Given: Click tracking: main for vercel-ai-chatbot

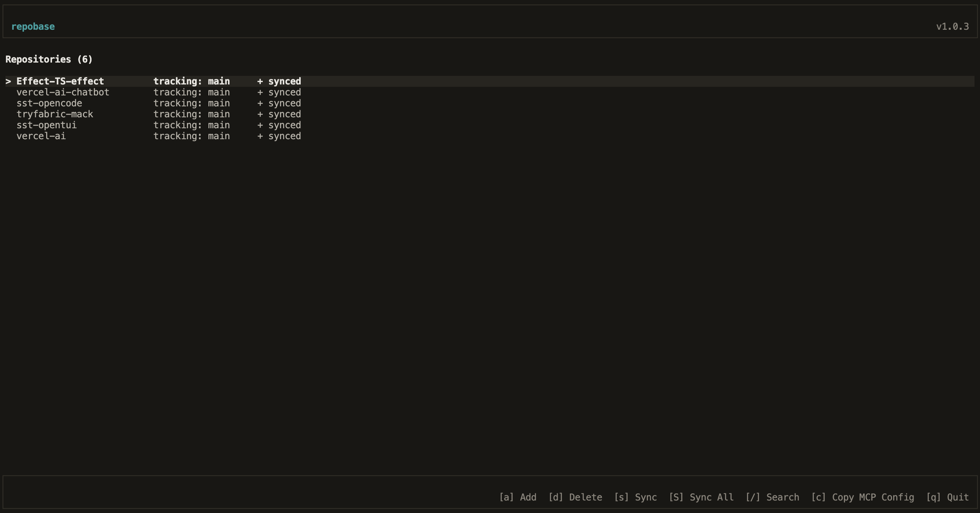Looking at the screenshot, I should (192, 92).
